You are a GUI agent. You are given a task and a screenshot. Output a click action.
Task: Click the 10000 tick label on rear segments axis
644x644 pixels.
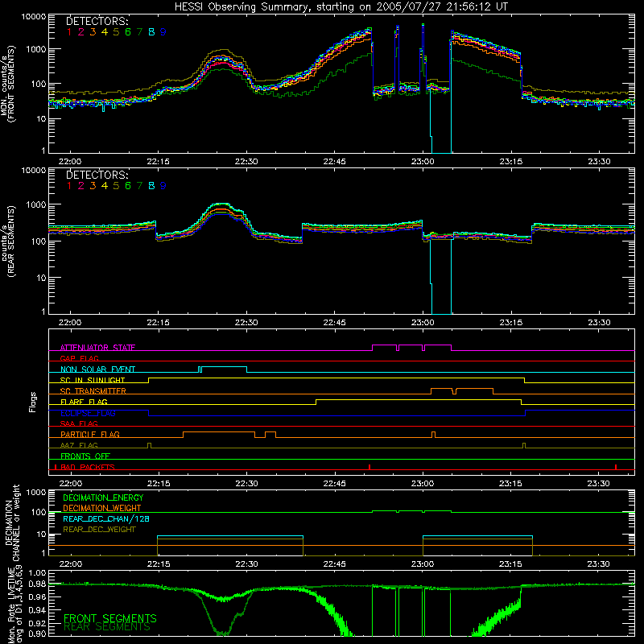pyautogui.click(x=33, y=171)
